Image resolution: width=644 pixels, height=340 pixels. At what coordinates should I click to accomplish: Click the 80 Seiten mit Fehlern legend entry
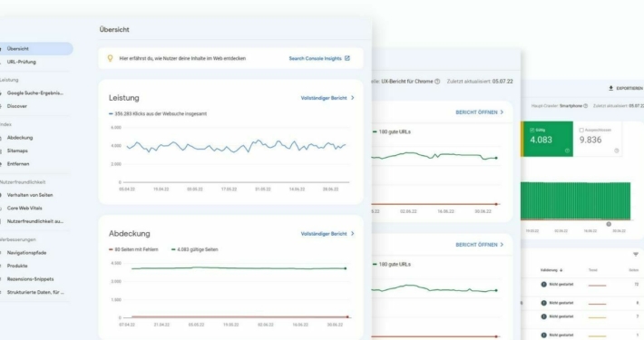pyautogui.click(x=133, y=249)
